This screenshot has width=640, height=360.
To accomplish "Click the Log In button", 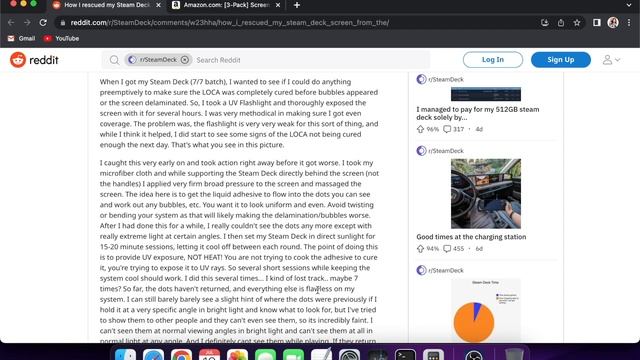I will pyautogui.click(x=493, y=60).
